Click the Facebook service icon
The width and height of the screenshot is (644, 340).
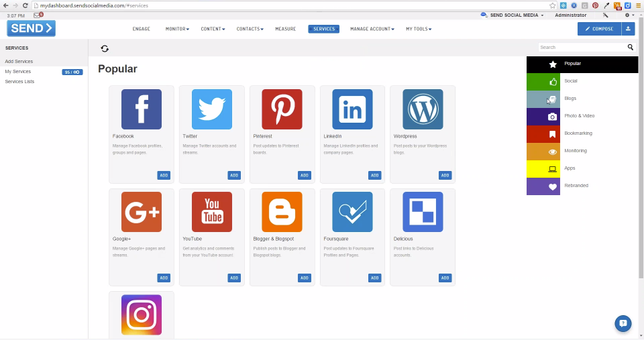[142, 109]
